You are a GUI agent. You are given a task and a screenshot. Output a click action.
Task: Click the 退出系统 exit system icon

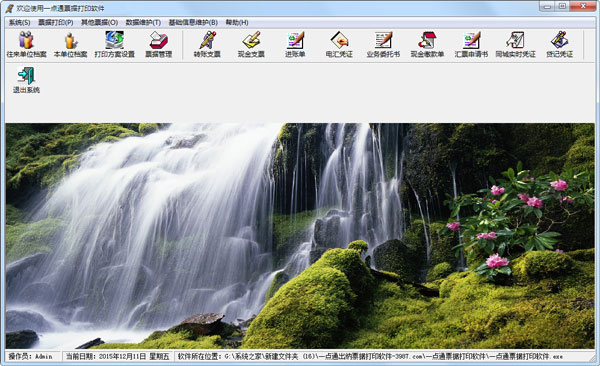click(x=26, y=80)
